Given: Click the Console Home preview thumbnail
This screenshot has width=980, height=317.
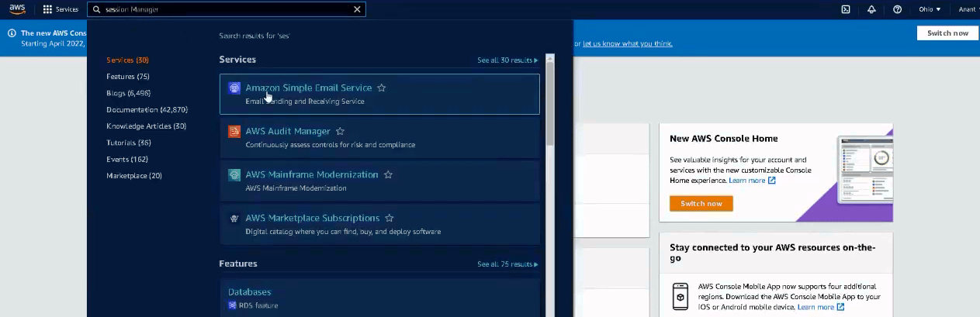Looking at the screenshot, I should [x=864, y=170].
